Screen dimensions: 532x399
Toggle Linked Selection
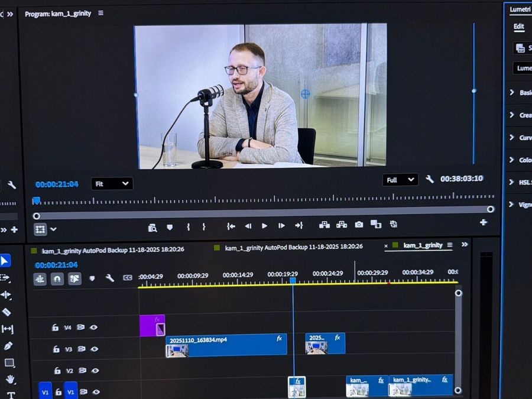click(74, 278)
